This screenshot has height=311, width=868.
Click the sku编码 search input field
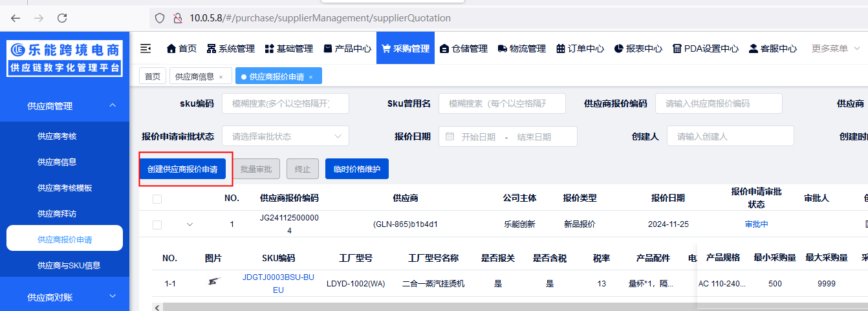[285, 103]
